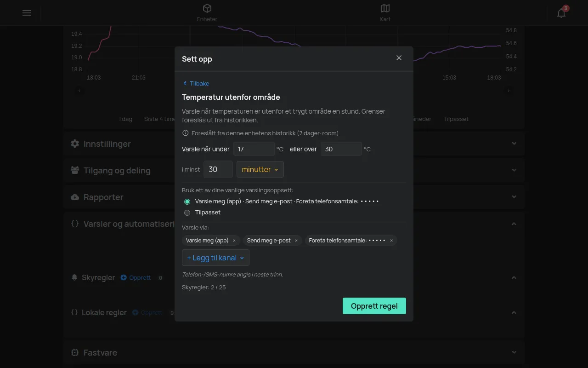The image size is (588, 368).
Task: Click the Tilgang og deling people icon
Action: coord(75,170)
